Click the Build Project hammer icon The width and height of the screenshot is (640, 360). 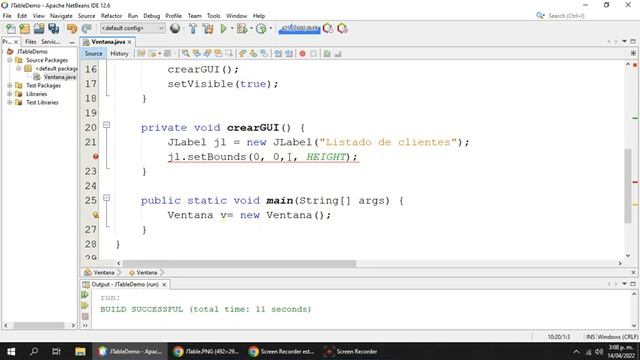(193, 29)
